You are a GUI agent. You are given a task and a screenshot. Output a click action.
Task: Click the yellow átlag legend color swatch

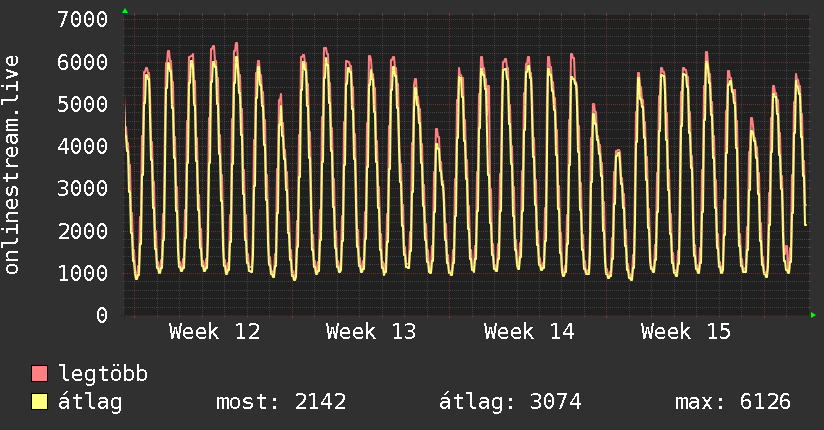pos(40,402)
